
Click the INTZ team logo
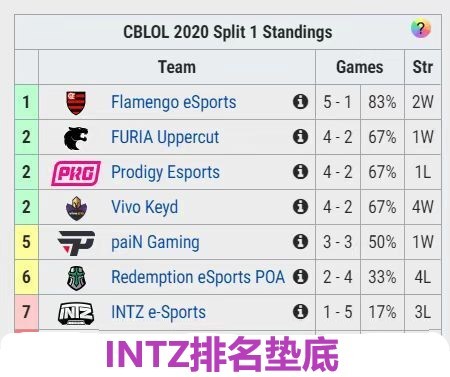tap(76, 313)
